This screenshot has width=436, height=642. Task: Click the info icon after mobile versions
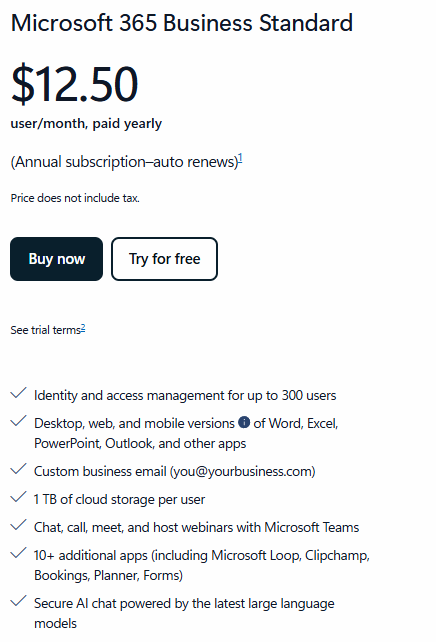[x=244, y=422]
